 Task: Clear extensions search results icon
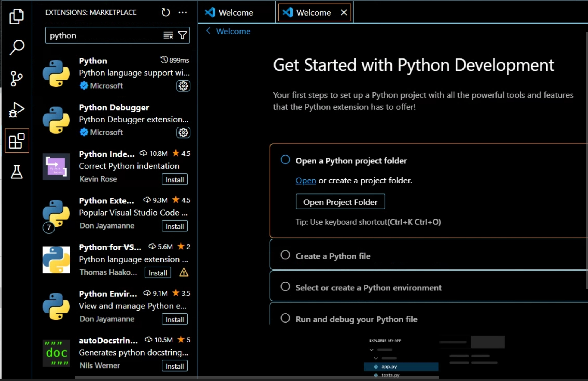(x=168, y=35)
